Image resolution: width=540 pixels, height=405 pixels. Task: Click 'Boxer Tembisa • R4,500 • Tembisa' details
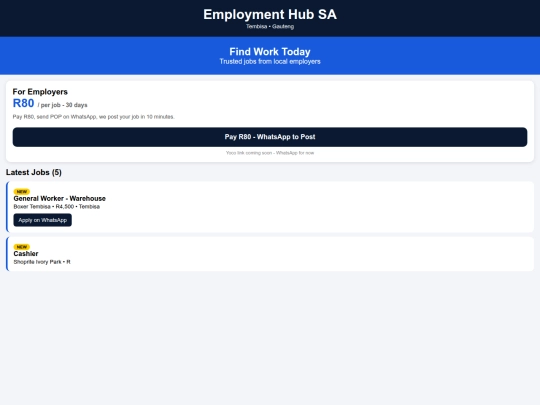(x=56, y=207)
